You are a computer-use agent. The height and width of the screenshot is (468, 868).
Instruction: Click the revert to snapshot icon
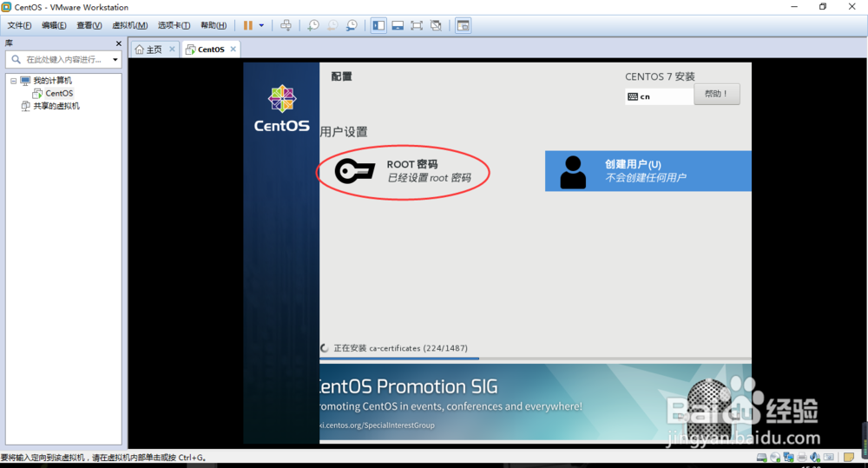[x=332, y=25]
